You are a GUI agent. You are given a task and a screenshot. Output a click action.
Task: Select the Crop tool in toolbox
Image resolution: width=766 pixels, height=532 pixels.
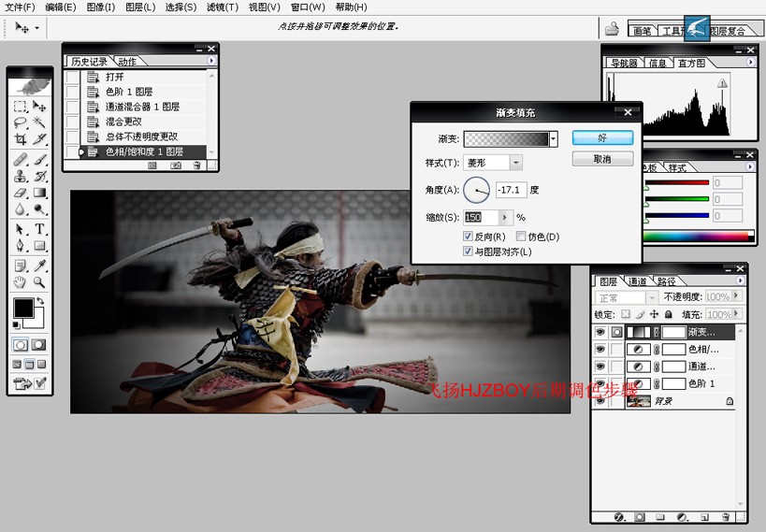pos(21,138)
